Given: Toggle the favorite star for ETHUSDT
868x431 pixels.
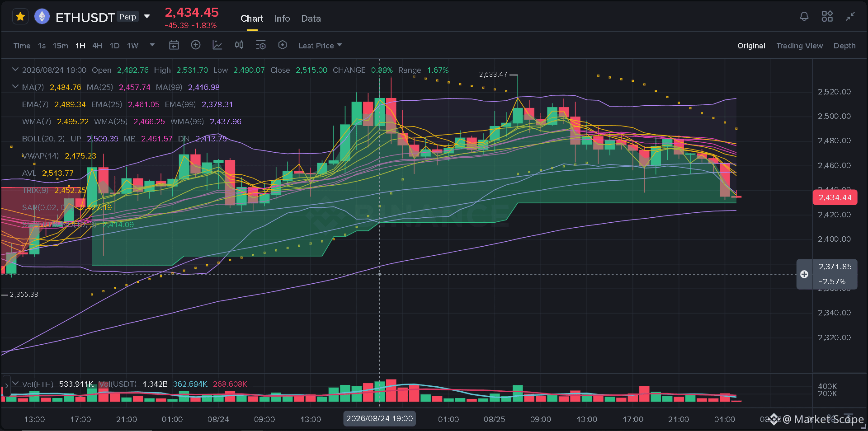Looking at the screenshot, I should 20,17.
